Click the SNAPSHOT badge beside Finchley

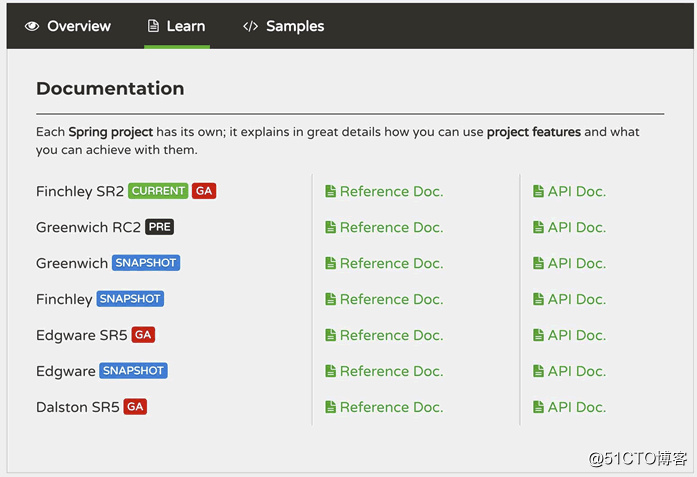click(130, 299)
